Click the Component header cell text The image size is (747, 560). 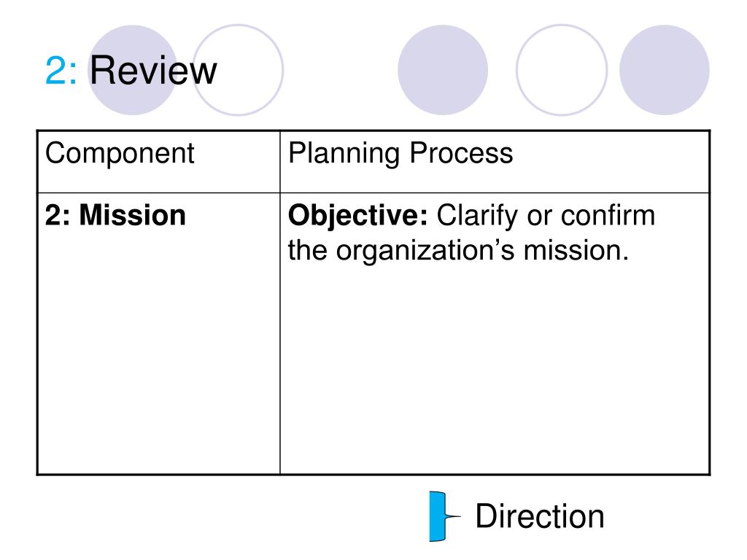[x=120, y=154]
